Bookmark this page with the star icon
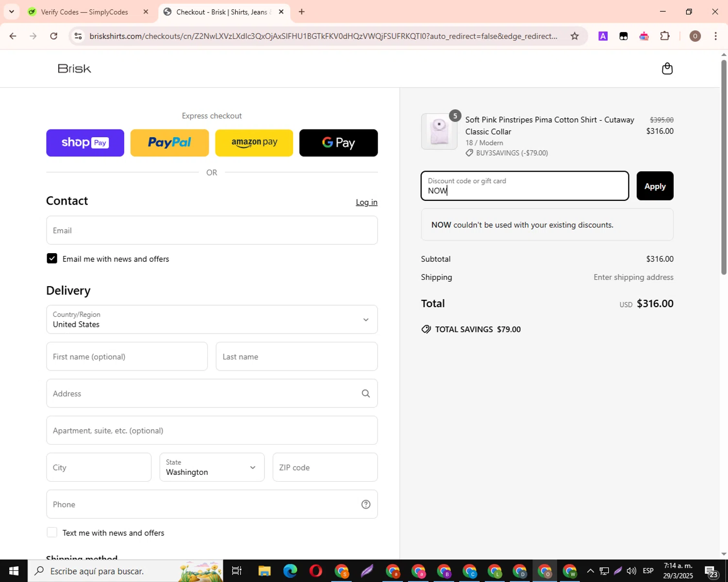The width and height of the screenshot is (728, 582). pos(575,36)
